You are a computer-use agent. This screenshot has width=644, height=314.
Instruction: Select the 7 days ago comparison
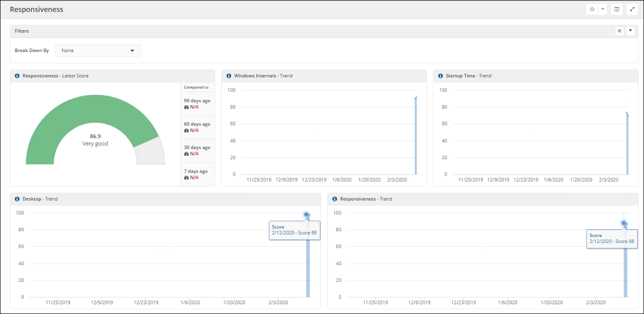tap(197, 174)
